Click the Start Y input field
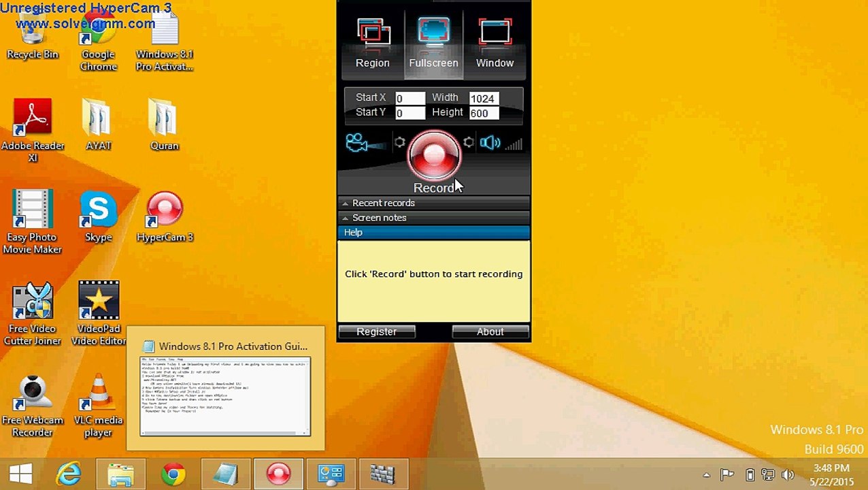 (x=410, y=114)
